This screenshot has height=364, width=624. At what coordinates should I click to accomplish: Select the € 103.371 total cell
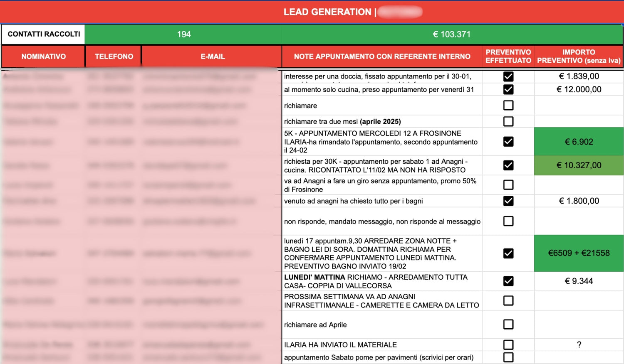[451, 34]
